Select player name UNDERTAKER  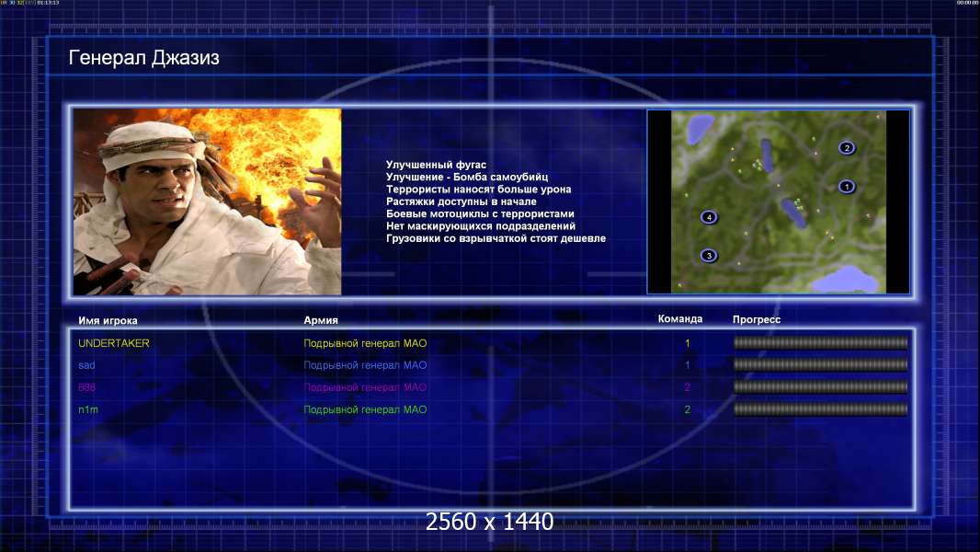pyautogui.click(x=114, y=343)
